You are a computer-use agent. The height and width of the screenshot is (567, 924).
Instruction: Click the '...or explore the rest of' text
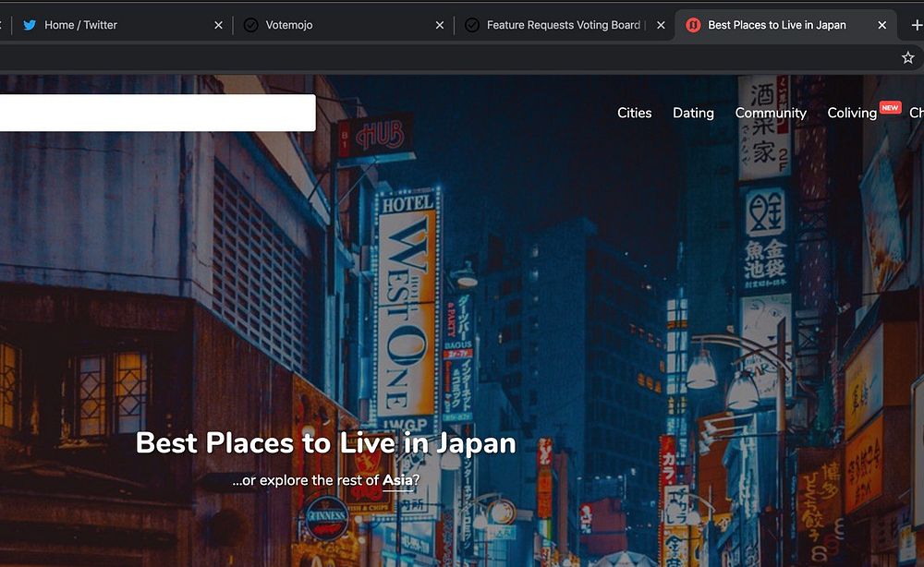coord(306,480)
